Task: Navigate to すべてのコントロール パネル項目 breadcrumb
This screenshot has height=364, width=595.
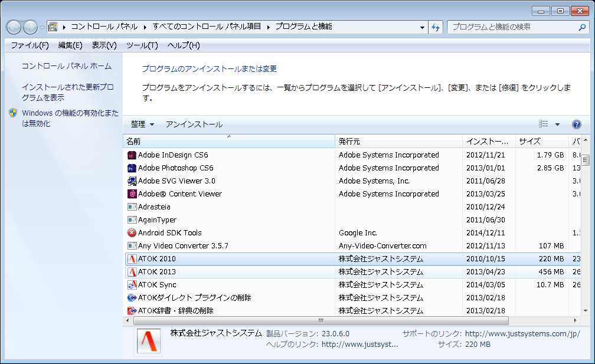Action: [207, 27]
